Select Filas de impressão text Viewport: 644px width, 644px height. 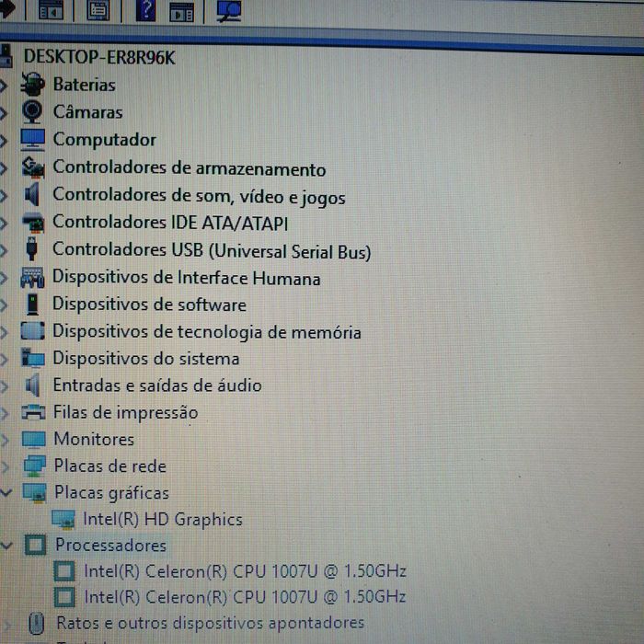pyautogui.click(x=126, y=412)
